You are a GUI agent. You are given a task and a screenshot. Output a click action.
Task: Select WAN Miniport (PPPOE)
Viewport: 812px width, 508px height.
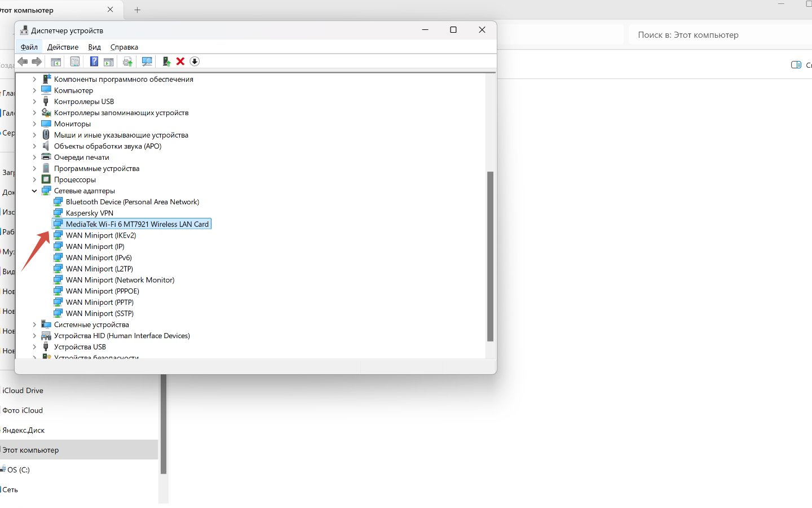[102, 291]
